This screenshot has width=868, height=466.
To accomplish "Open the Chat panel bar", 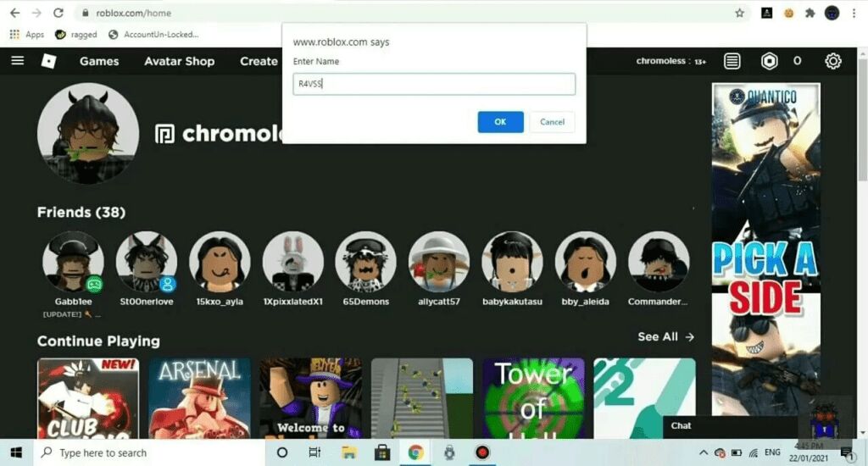I will click(730, 425).
